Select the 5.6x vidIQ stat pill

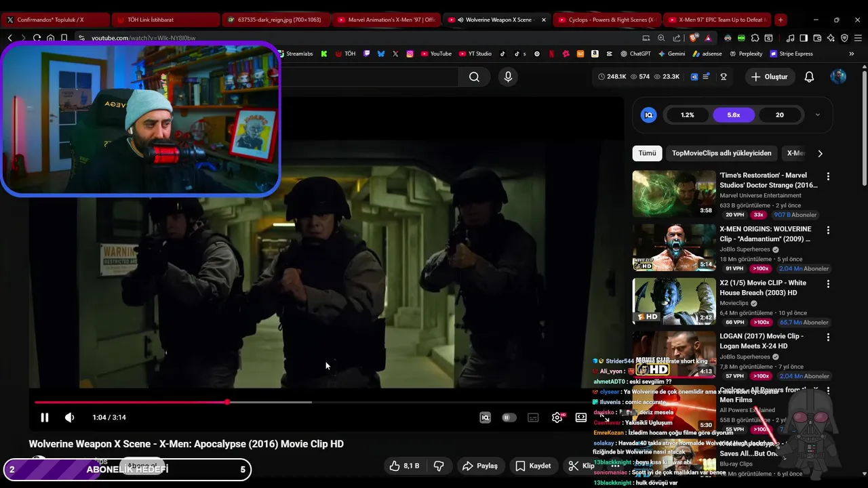(x=733, y=115)
